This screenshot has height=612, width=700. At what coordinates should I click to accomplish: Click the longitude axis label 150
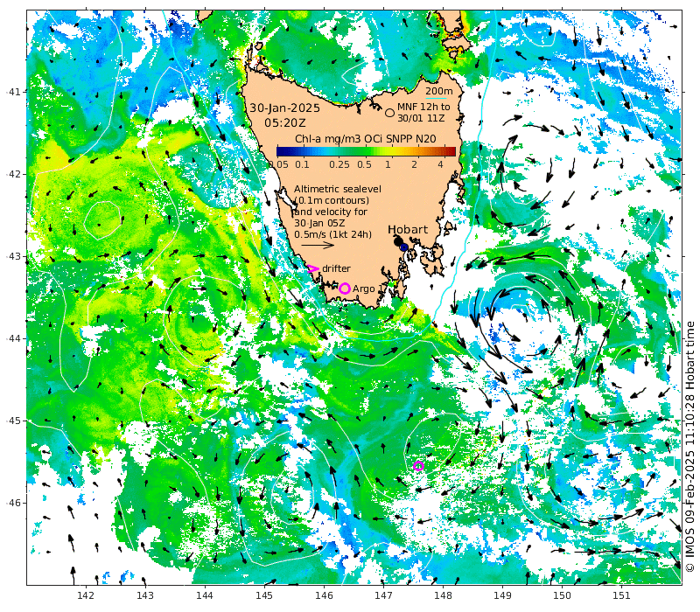[562, 595]
